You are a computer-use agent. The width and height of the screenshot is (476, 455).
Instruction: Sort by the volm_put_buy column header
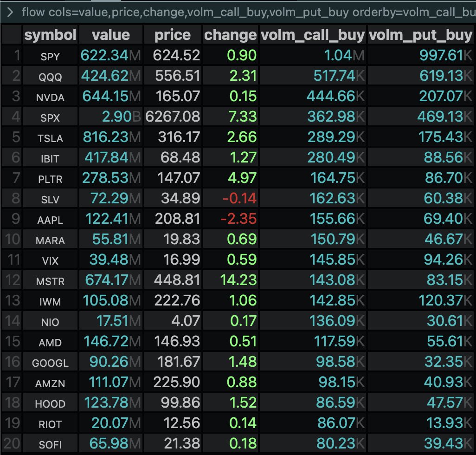click(421, 35)
